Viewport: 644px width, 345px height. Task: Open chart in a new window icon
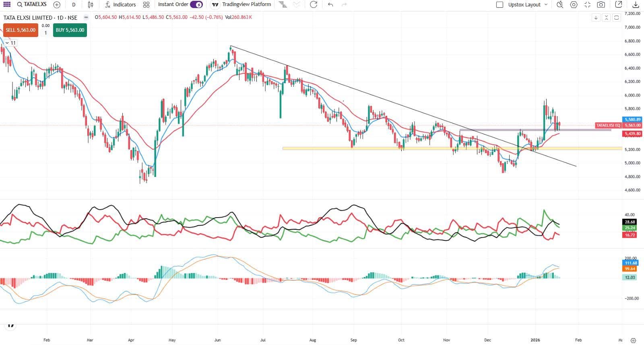click(619, 5)
